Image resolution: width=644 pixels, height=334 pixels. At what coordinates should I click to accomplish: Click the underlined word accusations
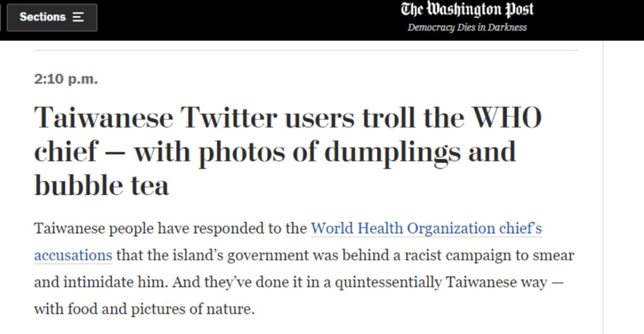coord(73,255)
